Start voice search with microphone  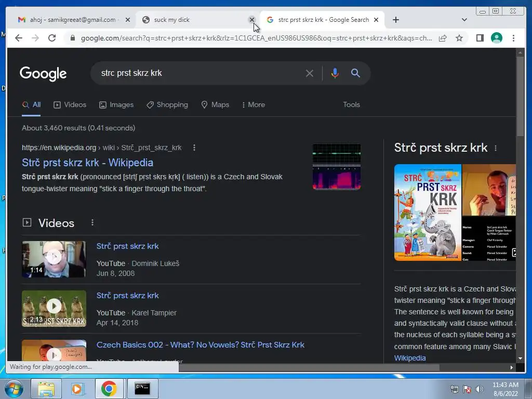[x=335, y=73]
